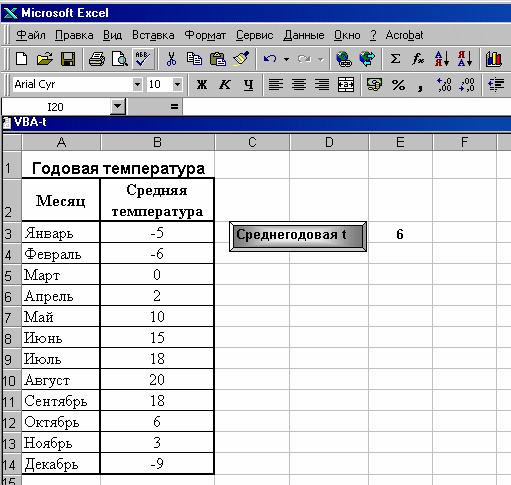This screenshot has width=511, height=485.
Task: Open Redo history dropdown arrow
Action: click(321, 59)
